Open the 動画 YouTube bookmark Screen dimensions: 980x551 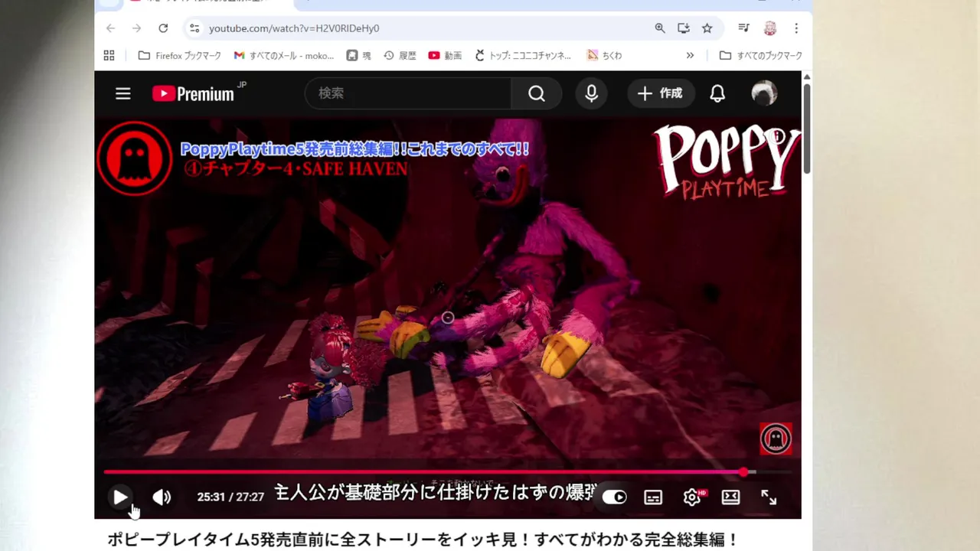[x=445, y=55]
